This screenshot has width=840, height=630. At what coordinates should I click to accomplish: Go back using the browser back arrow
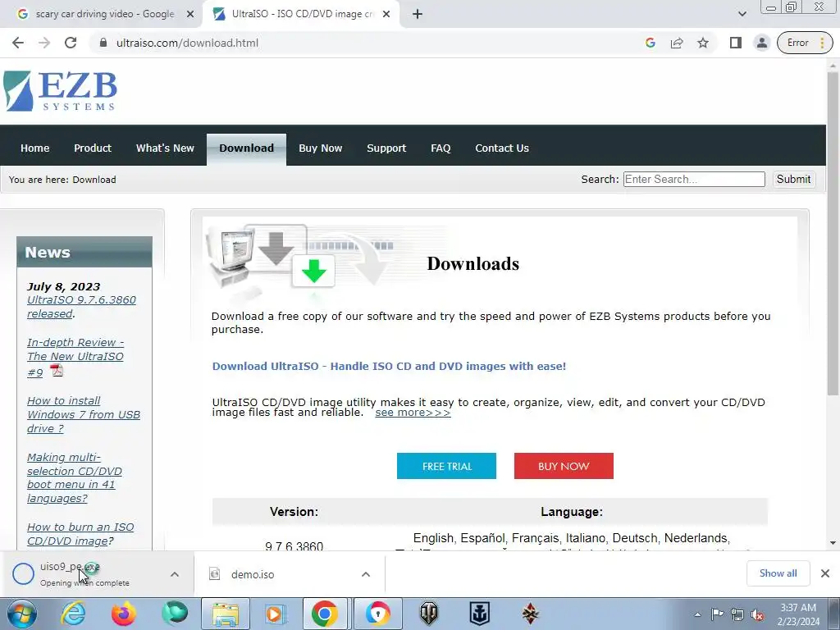tap(18, 43)
